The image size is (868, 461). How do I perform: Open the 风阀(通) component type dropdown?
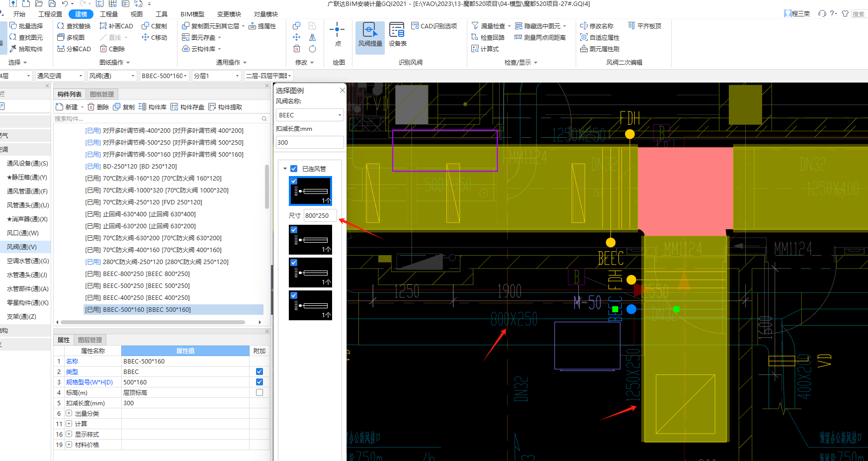point(112,76)
